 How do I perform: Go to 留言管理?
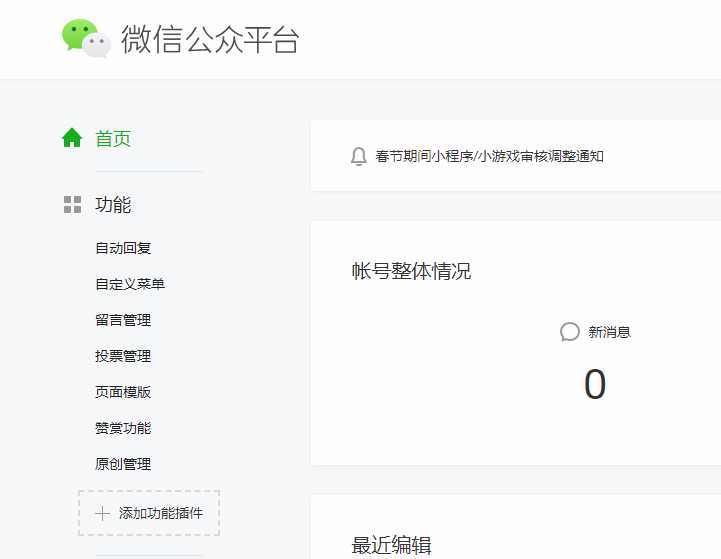[x=123, y=320]
